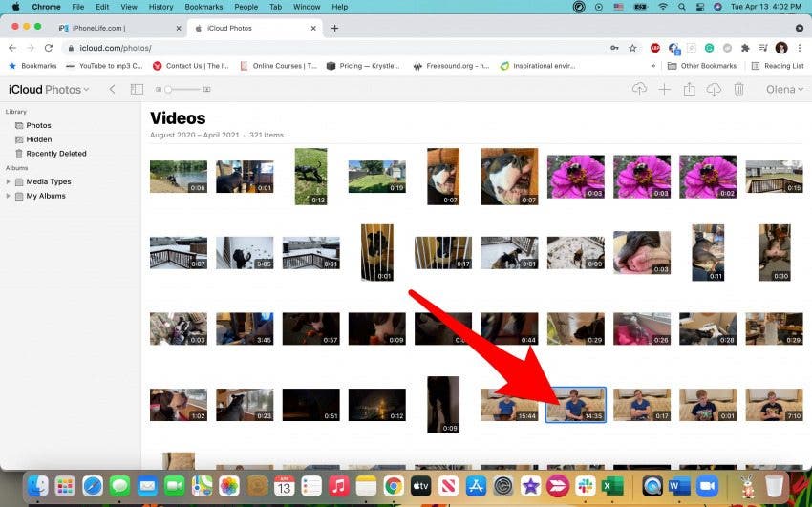The width and height of the screenshot is (812, 507).
Task: Select the 15:44 video thumbnail
Action: point(509,405)
